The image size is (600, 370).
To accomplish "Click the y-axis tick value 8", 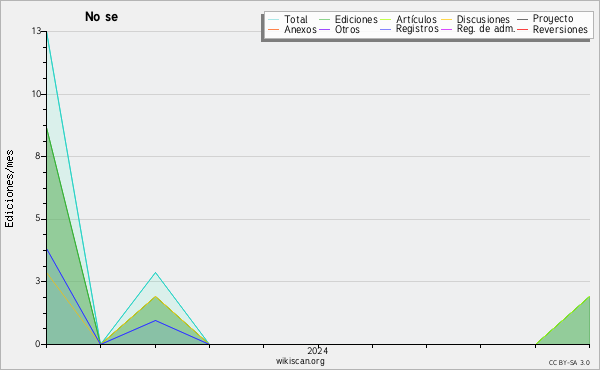I will [38, 156].
